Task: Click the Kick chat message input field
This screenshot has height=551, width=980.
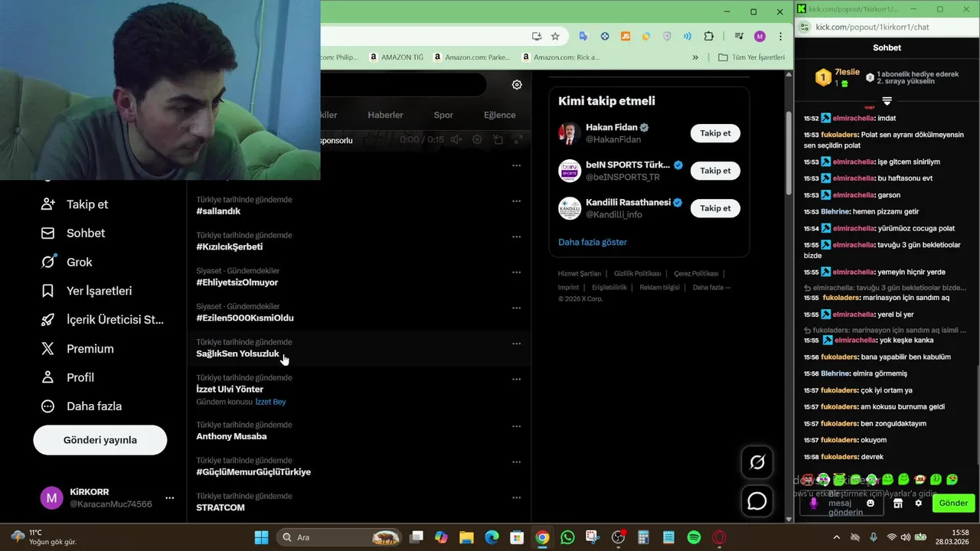Action: tap(840, 504)
